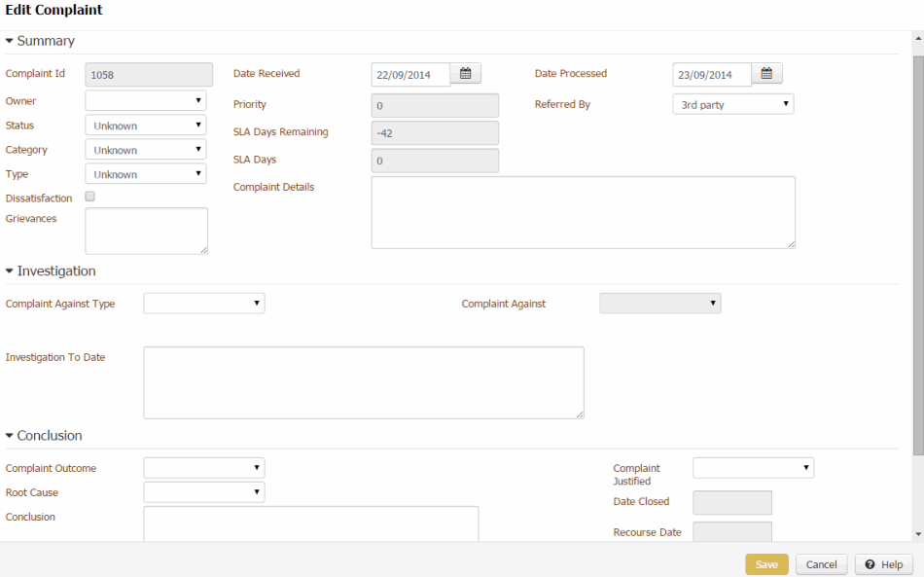This screenshot has height=577, width=924.
Task: Collapse the Investigation section triangle
Action: (x=10, y=270)
